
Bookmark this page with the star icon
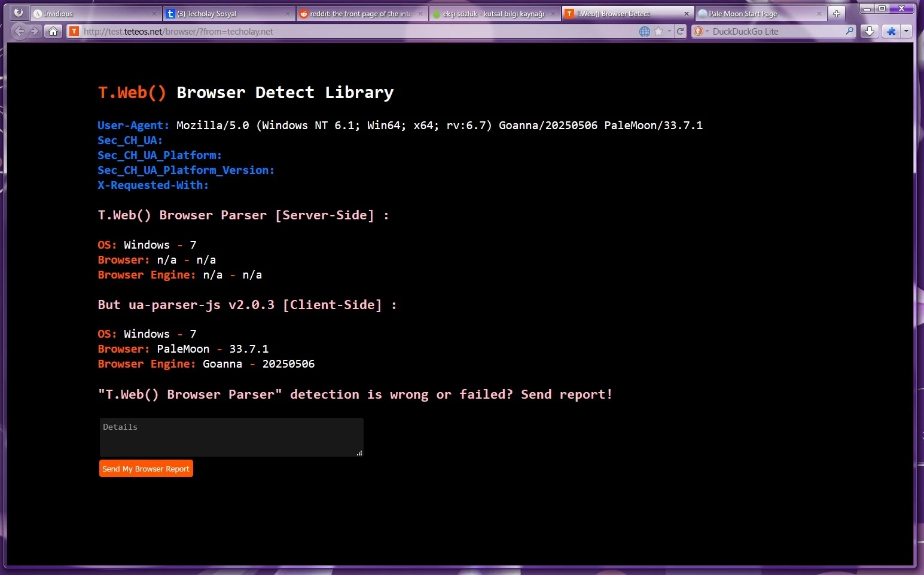(x=658, y=32)
